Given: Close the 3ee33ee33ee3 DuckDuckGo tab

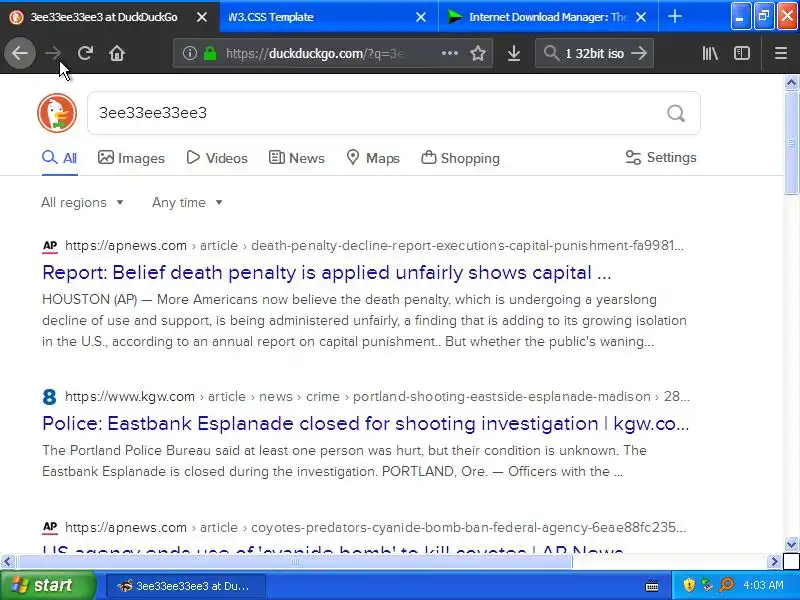Looking at the screenshot, I should (202, 17).
